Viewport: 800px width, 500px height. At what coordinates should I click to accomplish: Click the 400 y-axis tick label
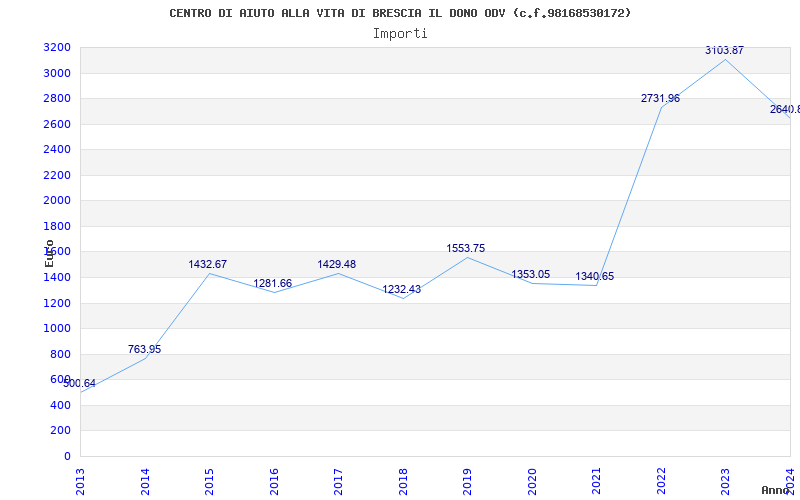60,405
